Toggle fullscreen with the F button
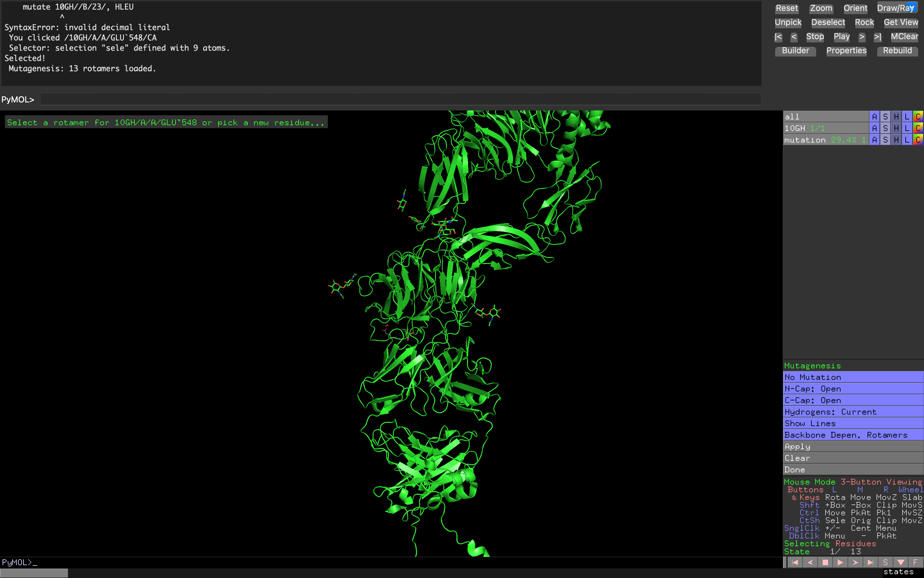Image resolution: width=924 pixels, height=578 pixels. 916,562
